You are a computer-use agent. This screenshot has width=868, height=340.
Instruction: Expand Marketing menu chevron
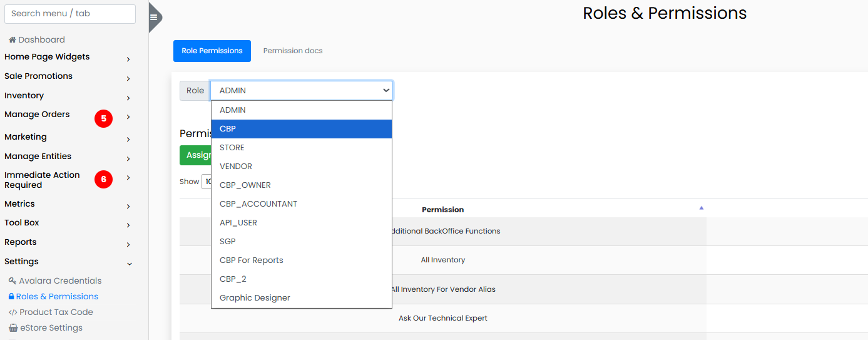coord(128,139)
